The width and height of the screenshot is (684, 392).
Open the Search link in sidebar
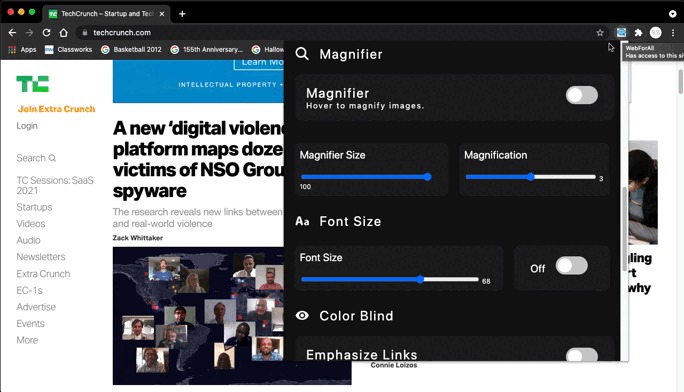tap(36, 158)
